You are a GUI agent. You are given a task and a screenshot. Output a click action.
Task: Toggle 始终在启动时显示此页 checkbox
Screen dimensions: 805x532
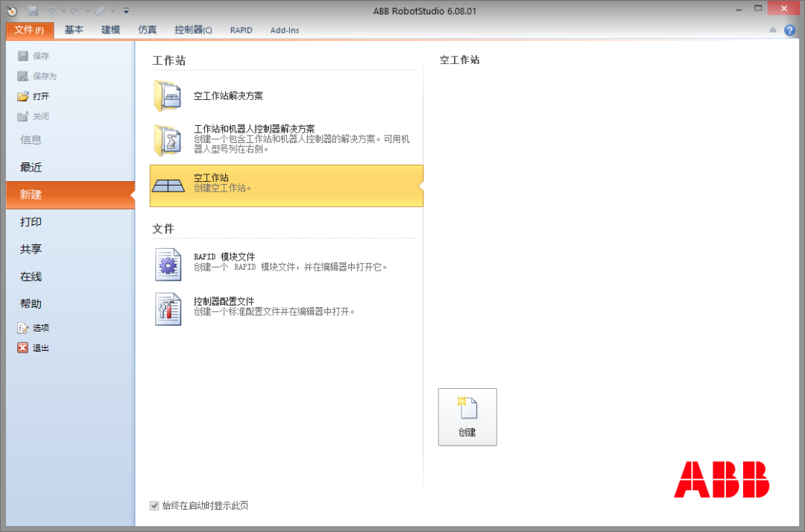click(x=154, y=506)
